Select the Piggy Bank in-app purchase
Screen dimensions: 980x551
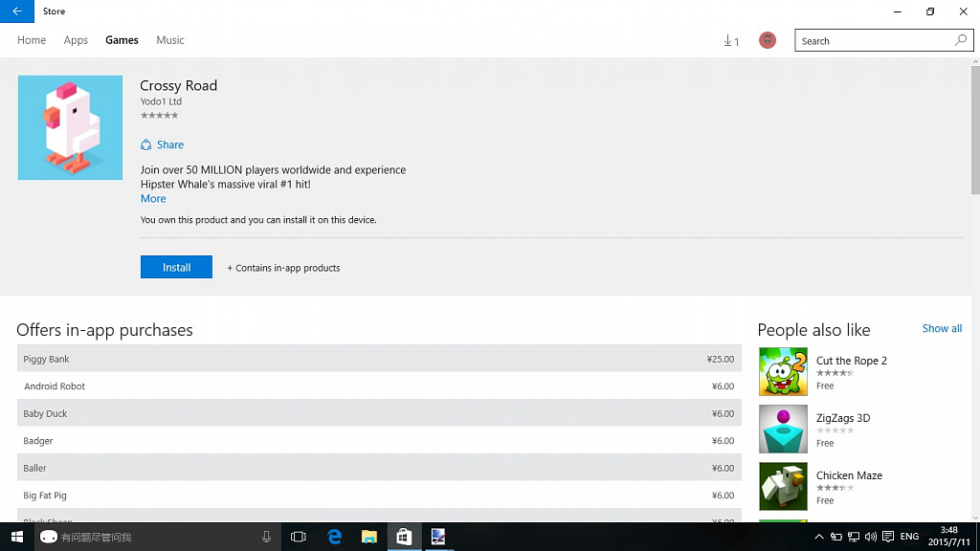point(379,360)
